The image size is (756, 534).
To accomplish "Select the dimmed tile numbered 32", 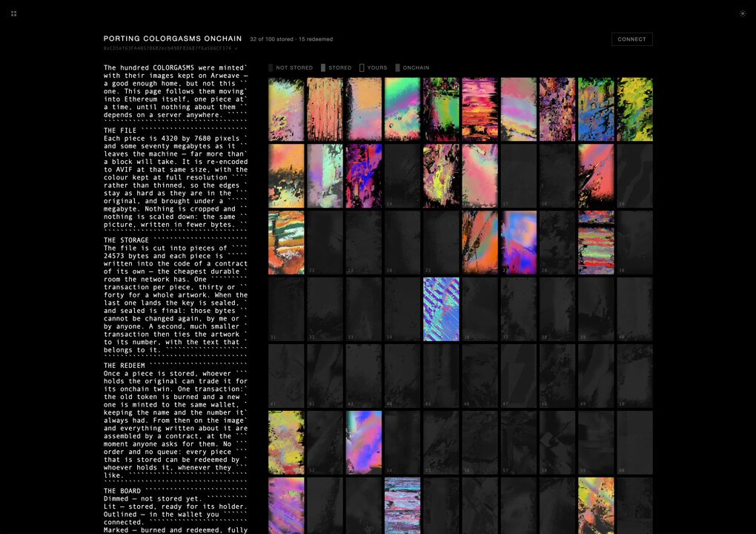I will tap(325, 309).
